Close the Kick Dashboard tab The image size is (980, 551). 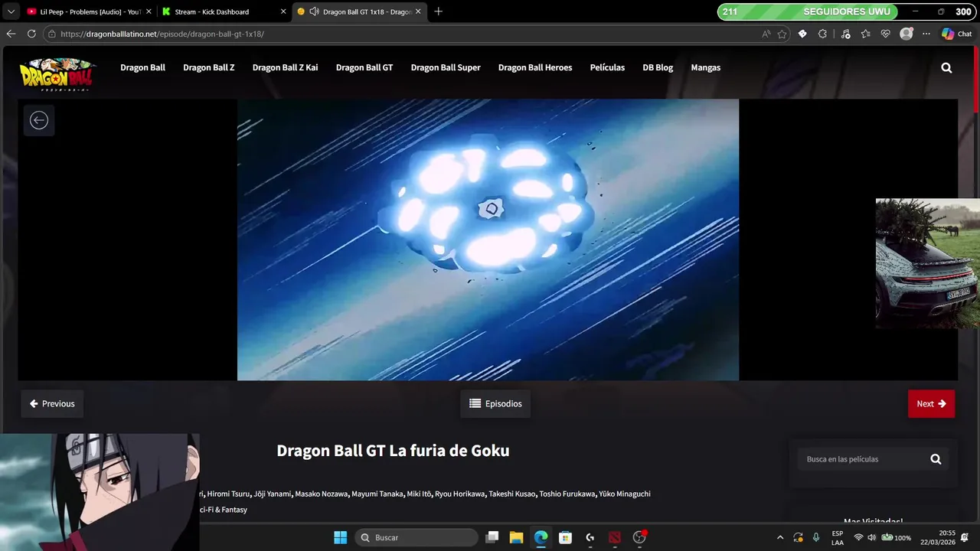pos(283,11)
